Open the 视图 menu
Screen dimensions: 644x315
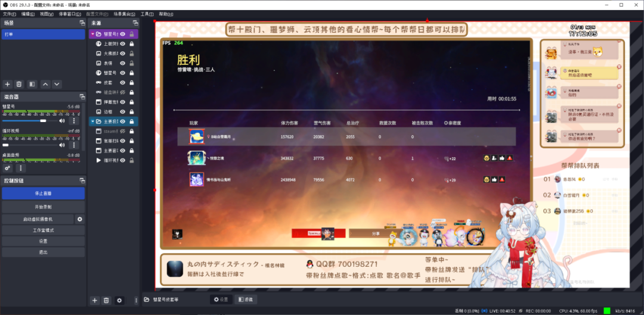tap(47, 14)
